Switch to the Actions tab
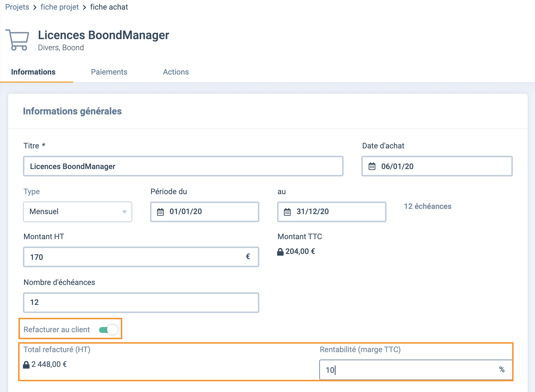The width and height of the screenshot is (535, 392). [x=176, y=72]
